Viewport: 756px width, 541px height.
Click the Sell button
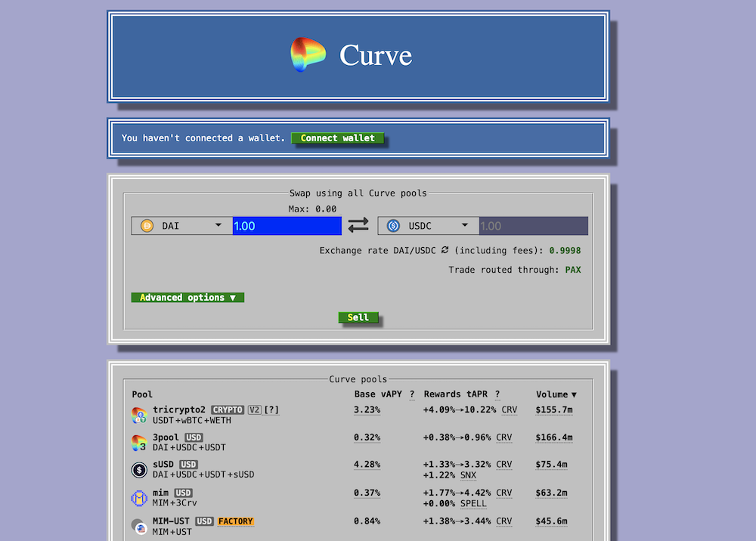[x=358, y=317]
